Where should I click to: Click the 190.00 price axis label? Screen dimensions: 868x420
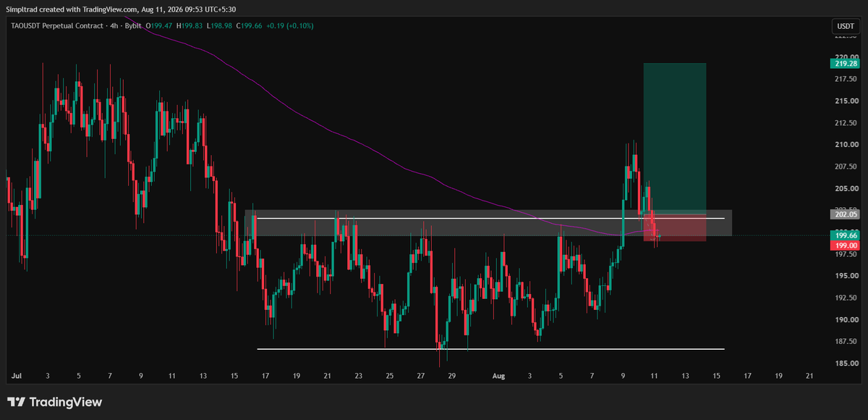[x=846, y=319]
